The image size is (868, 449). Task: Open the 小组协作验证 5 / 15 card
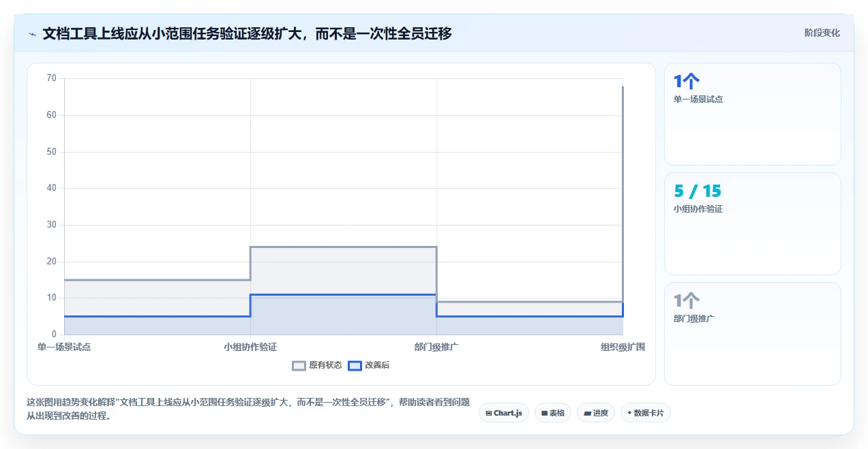753,223
